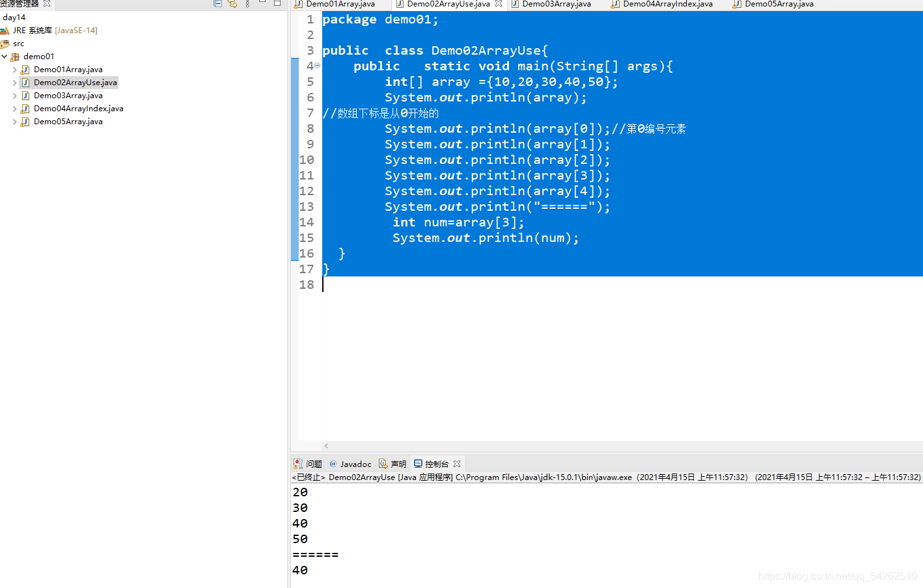Click the println("======") code line

[x=497, y=207]
